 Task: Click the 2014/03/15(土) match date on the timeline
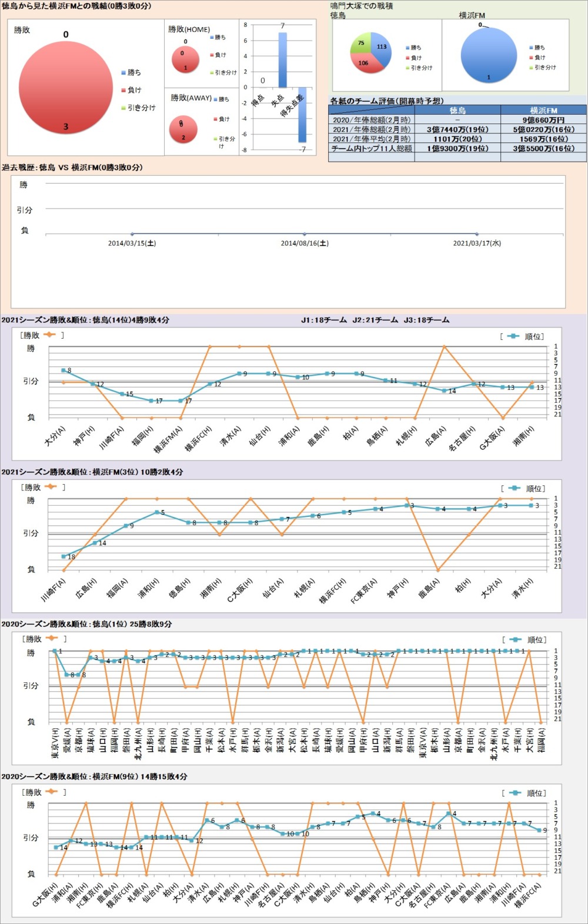pyautogui.click(x=132, y=243)
